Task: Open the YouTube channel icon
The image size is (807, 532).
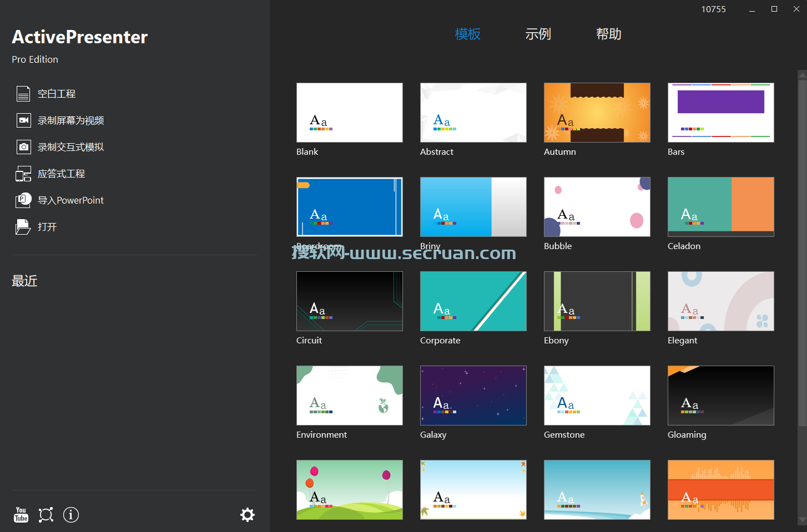Action: click(x=21, y=515)
